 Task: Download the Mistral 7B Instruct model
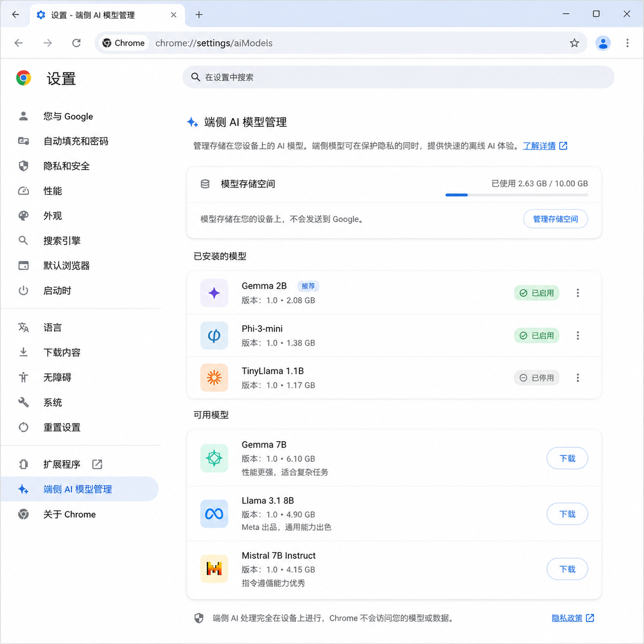[x=567, y=569]
